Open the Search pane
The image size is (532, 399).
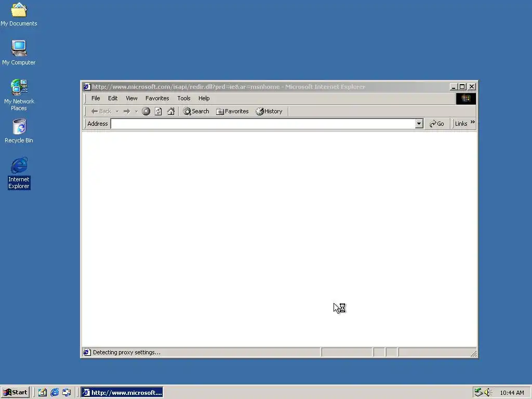click(196, 111)
